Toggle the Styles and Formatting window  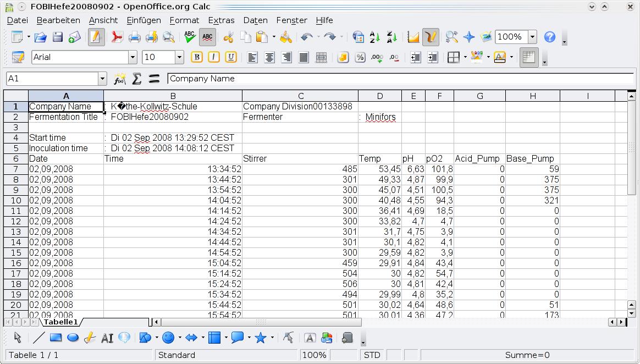click(18, 58)
